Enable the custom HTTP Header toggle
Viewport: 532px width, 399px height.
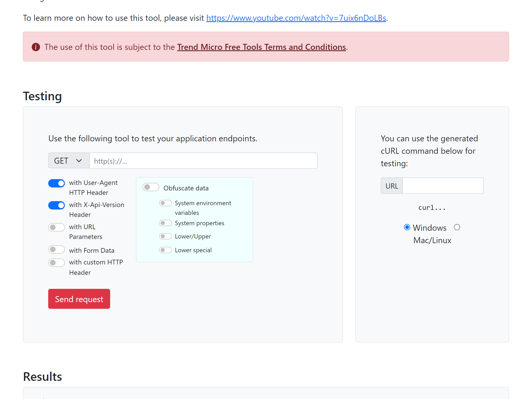point(56,263)
